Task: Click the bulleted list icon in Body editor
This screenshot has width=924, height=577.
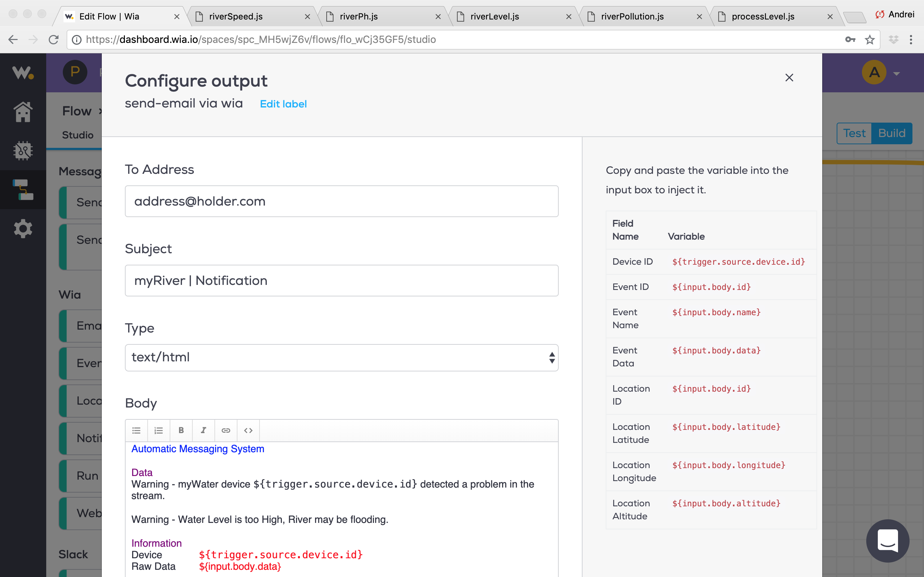Action: pos(136,431)
